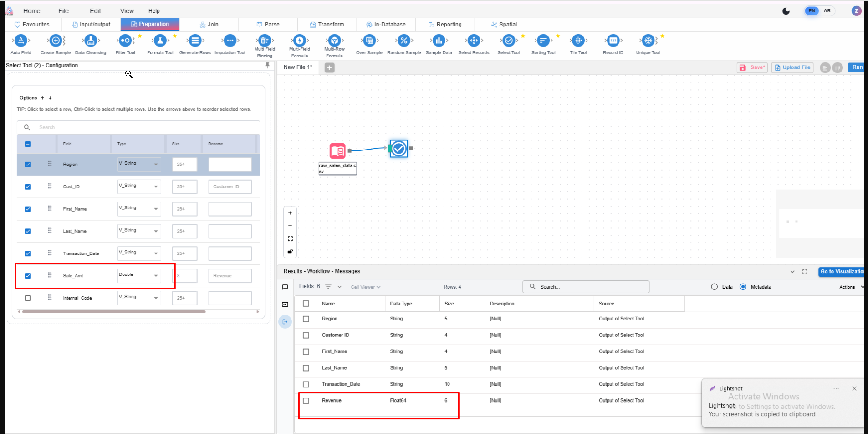This screenshot has height=434, width=868.
Task: Uncheck the Sale_Amt field checkbox
Action: click(28, 276)
